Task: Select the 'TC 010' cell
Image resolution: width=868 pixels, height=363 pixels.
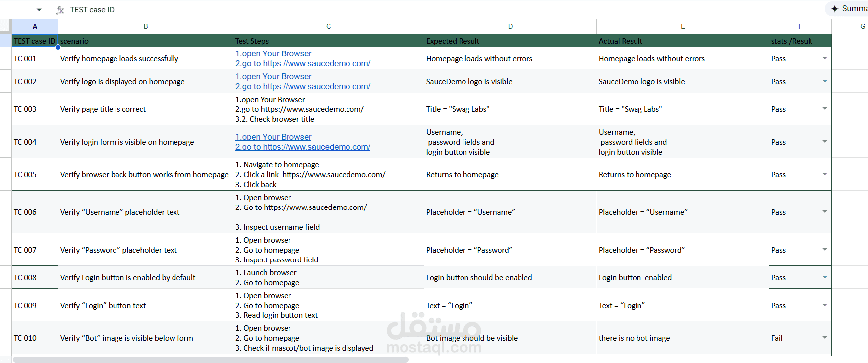Action: point(35,338)
